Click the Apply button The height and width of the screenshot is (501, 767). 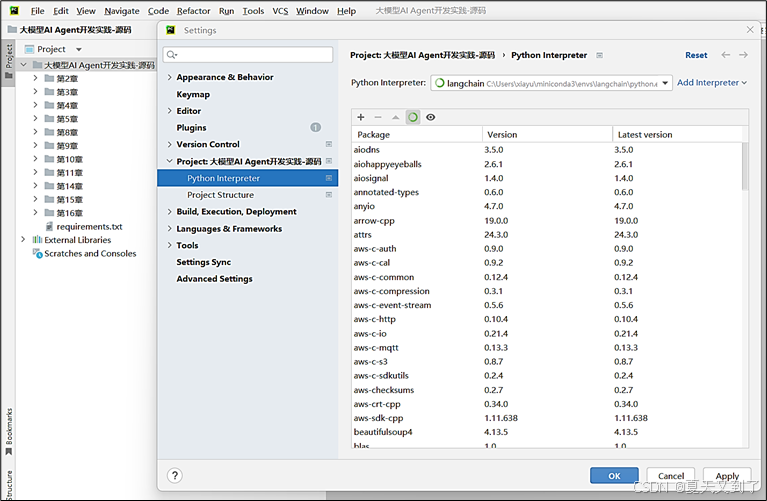pyautogui.click(x=727, y=476)
